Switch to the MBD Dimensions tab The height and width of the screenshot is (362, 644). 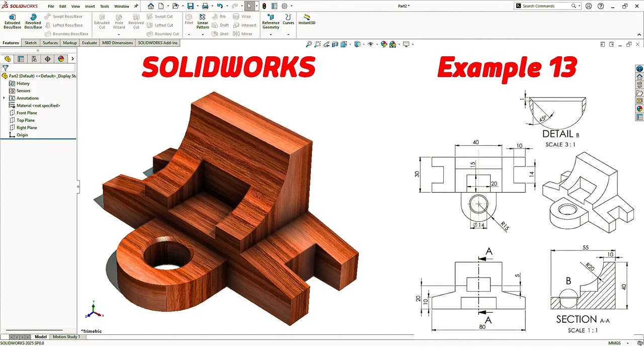118,43
